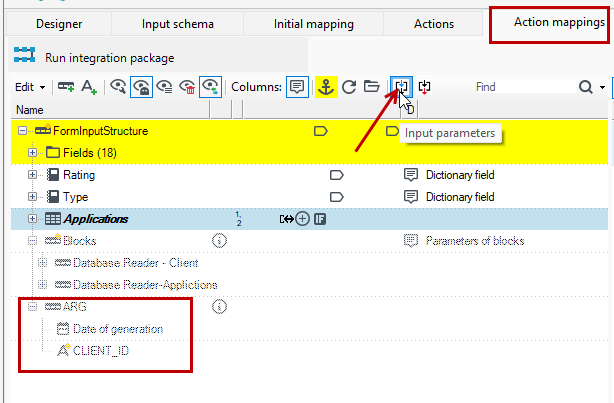The image size is (614, 403).
Task: Click the refresh arrow icon
Action: (349, 87)
